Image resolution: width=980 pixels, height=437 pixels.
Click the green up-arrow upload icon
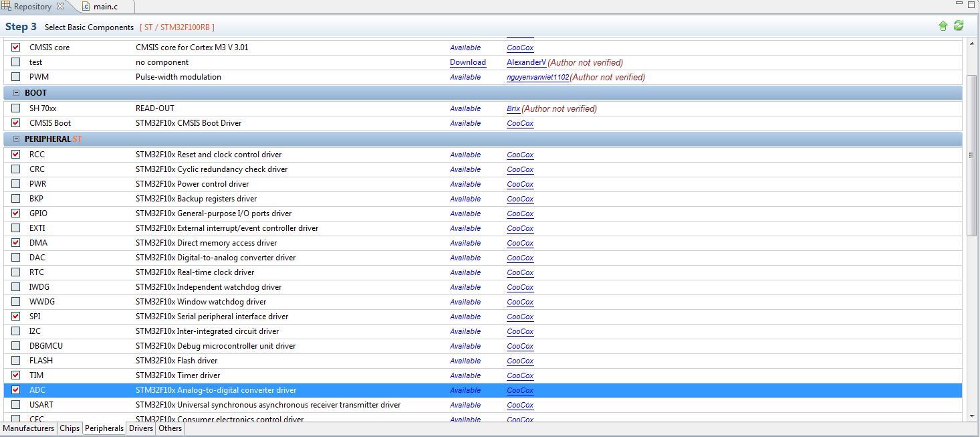943,26
